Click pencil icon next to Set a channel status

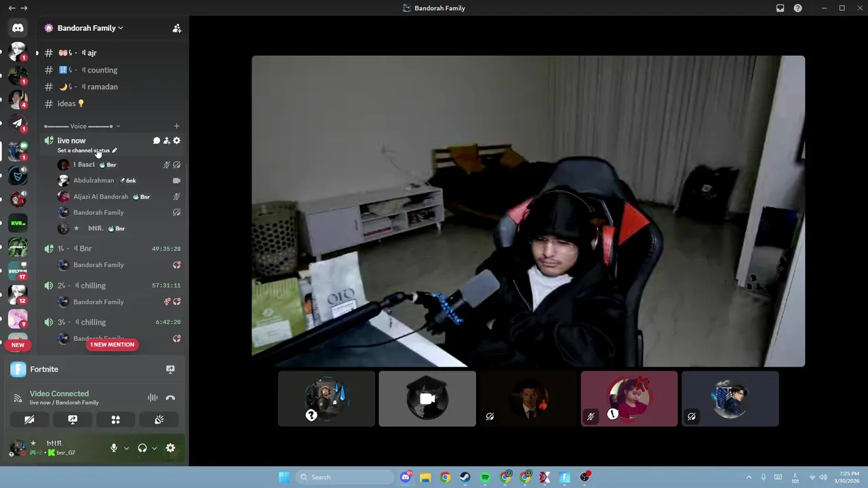pos(115,150)
